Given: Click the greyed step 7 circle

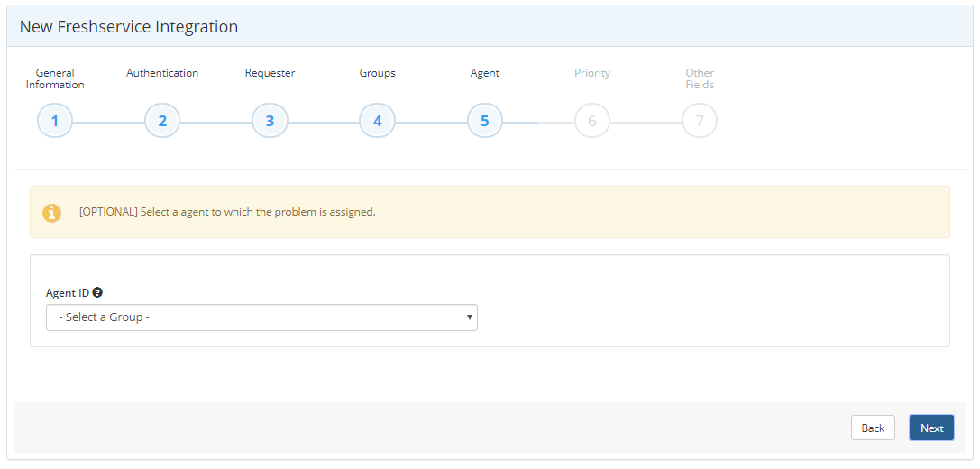Looking at the screenshot, I should 699,121.
